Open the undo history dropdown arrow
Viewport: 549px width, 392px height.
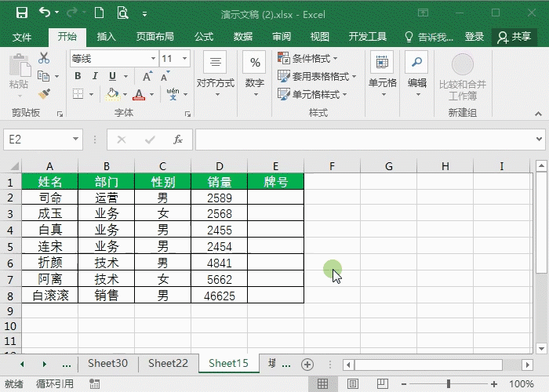(x=57, y=13)
